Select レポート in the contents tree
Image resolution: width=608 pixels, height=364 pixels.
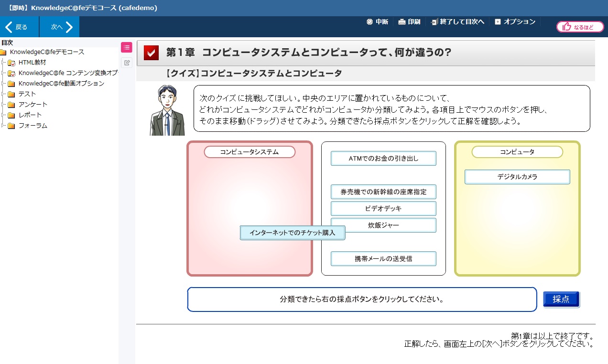(30, 115)
